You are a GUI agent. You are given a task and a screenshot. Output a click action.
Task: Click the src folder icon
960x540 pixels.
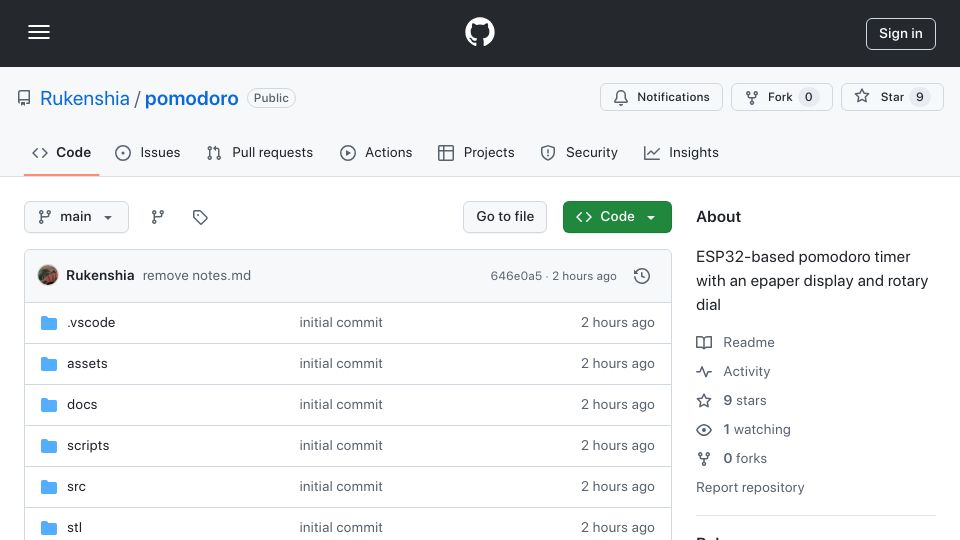(x=49, y=487)
